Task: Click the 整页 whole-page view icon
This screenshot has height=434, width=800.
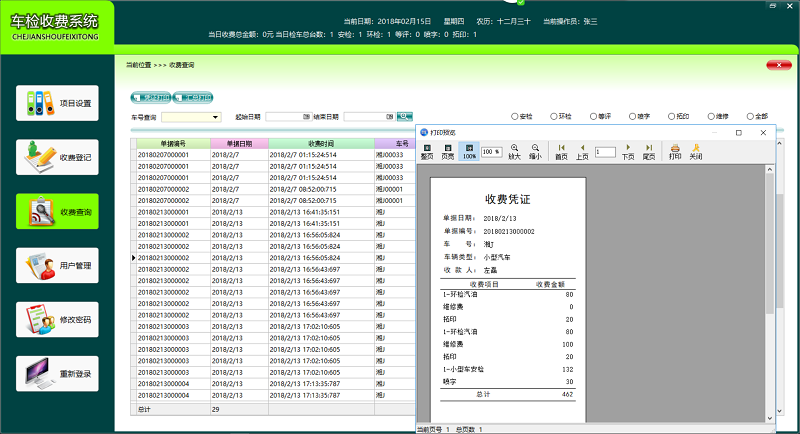Action: click(427, 151)
